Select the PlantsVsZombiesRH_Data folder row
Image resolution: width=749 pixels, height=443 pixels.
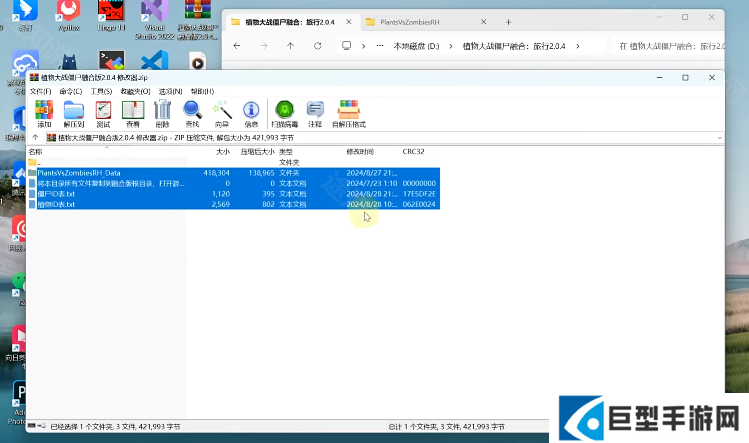pos(78,173)
